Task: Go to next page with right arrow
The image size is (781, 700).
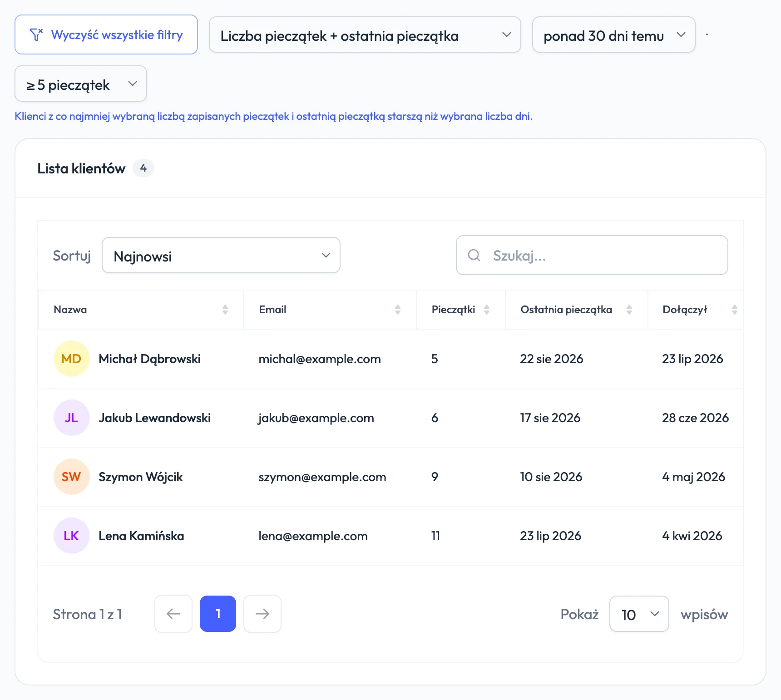Action: (262, 614)
